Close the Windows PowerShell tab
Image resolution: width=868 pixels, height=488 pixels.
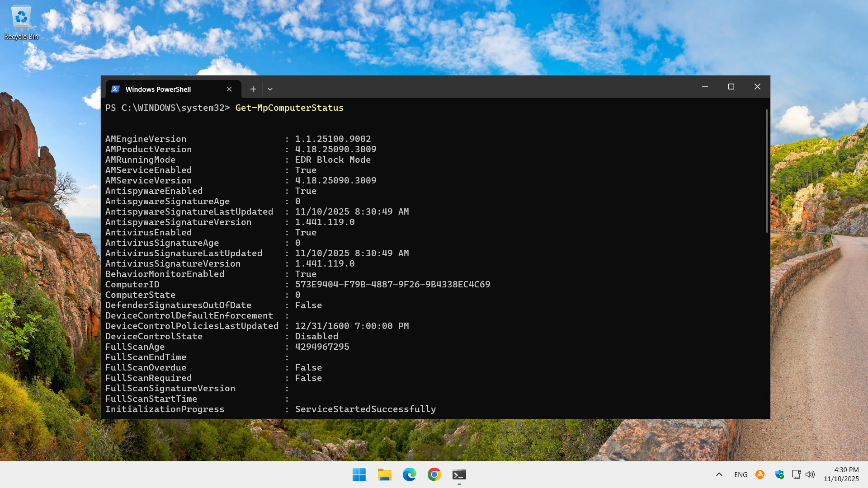[x=229, y=89]
